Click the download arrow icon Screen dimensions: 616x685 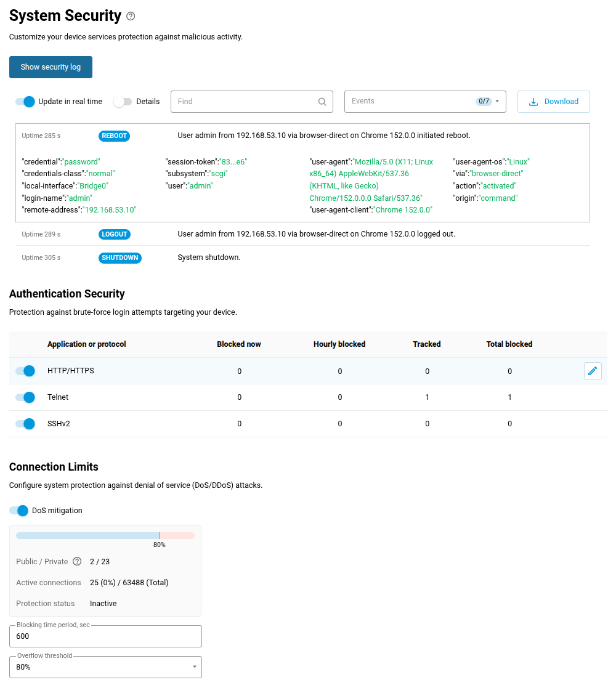point(533,102)
